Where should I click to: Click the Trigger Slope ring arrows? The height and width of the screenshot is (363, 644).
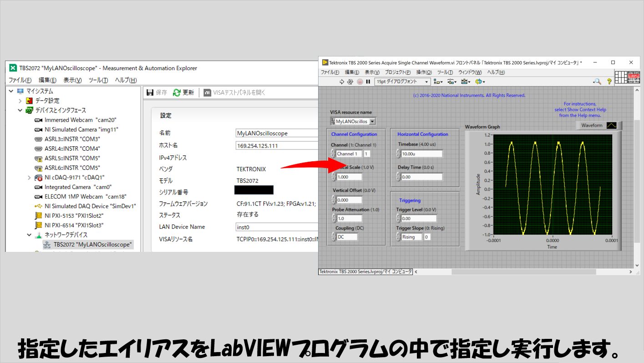pyautogui.click(x=398, y=237)
